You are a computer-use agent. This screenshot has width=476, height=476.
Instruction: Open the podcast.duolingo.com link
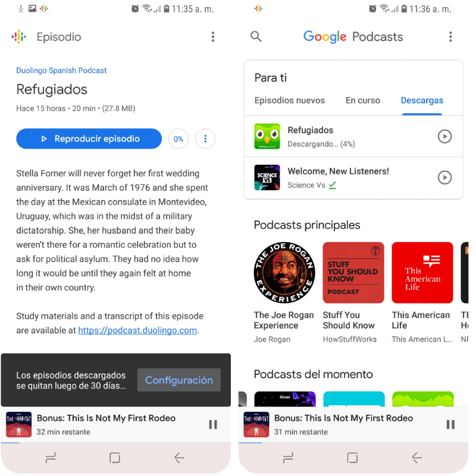coord(137,330)
